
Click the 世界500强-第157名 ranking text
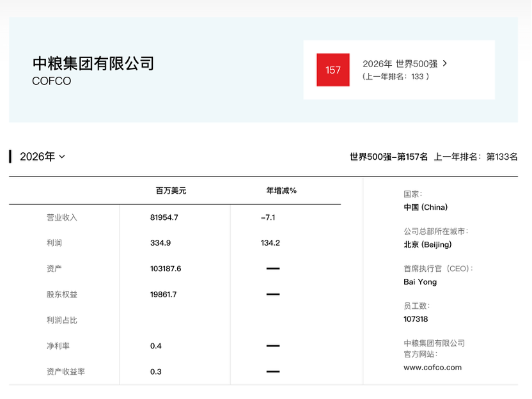tap(389, 157)
